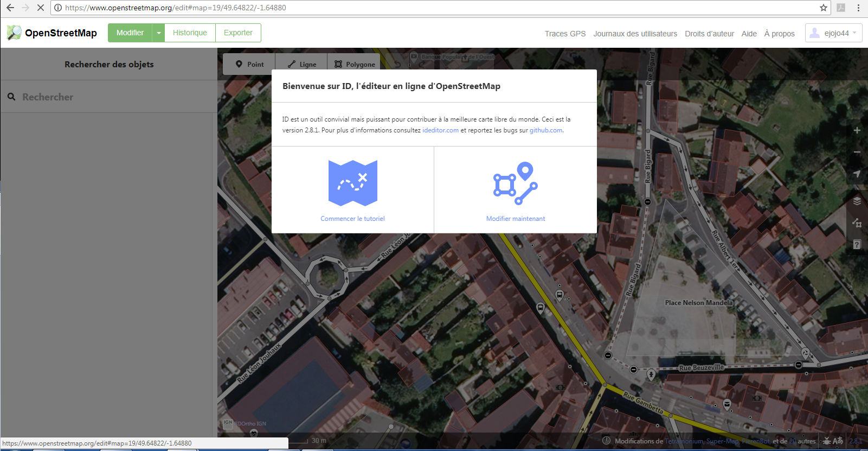Click the Rechercher des objets heading
The height and width of the screenshot is (451, 868).
pos(109,64)
